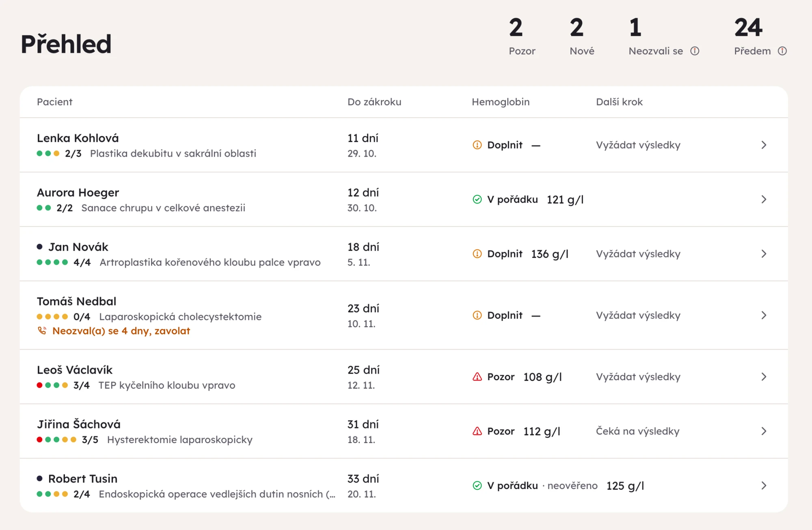
Task: Open Robert Tusin's row via the chevron
Action: coord(764,486)
